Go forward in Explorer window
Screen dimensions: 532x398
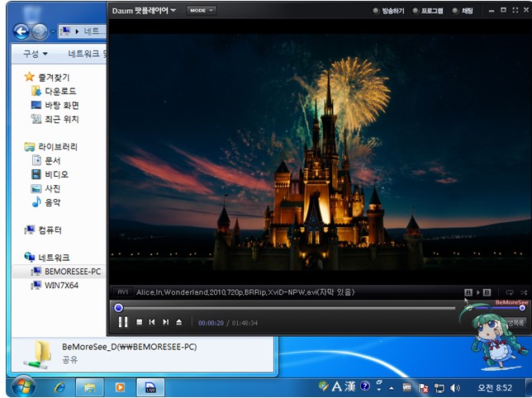pyautogui.click(x=40, y=32)
